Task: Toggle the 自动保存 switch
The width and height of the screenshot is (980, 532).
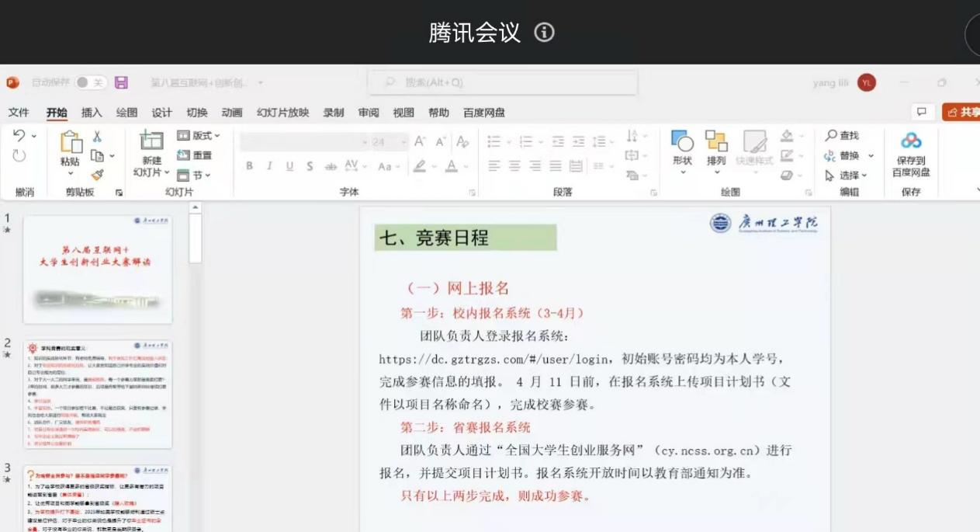Action: tap(91, 82)
